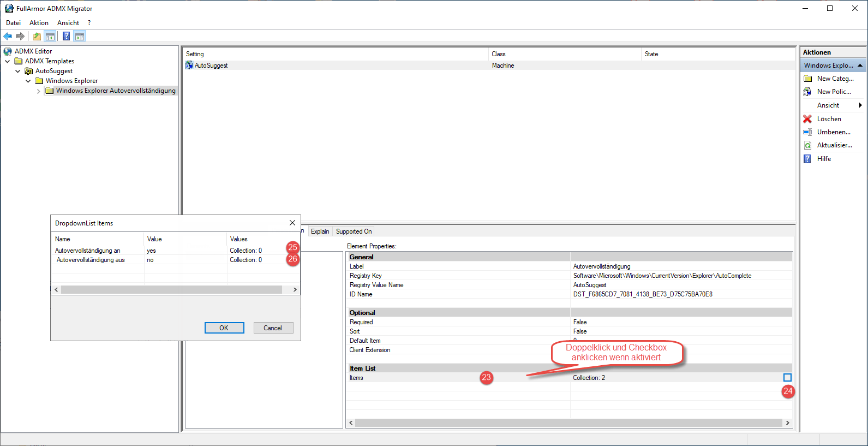Expand Windows Explorer Autovervollständigung node
The width and height of the screenshot is (868, 446).
tap(39, 91)
